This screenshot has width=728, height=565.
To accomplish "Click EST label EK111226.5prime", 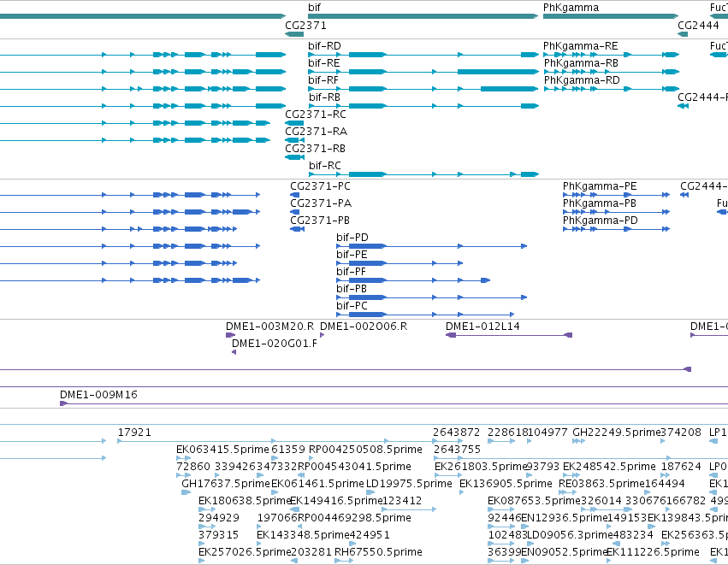I will pos(653,552).
